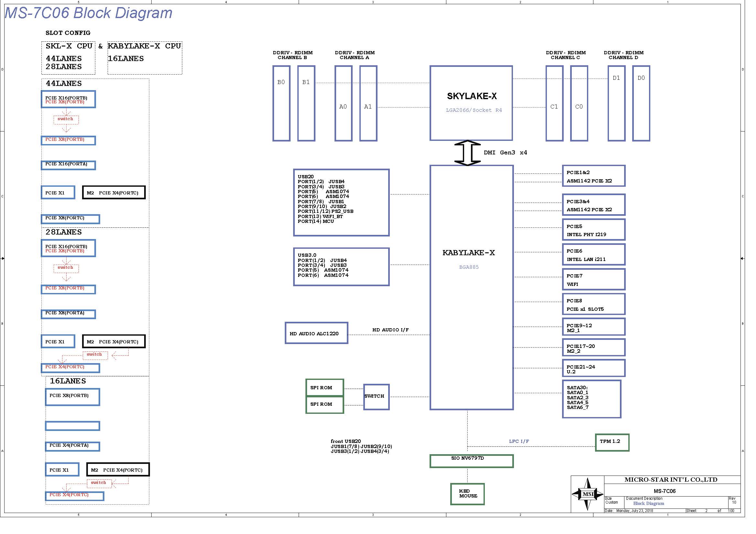Select the 'PCIE X8(PORTC)' slot box
The height and width of the screenshot is (534, 756).
click(70, 219)
